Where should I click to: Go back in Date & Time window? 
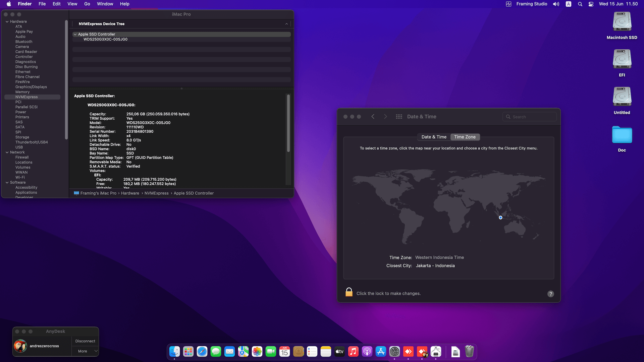point(373,117)
